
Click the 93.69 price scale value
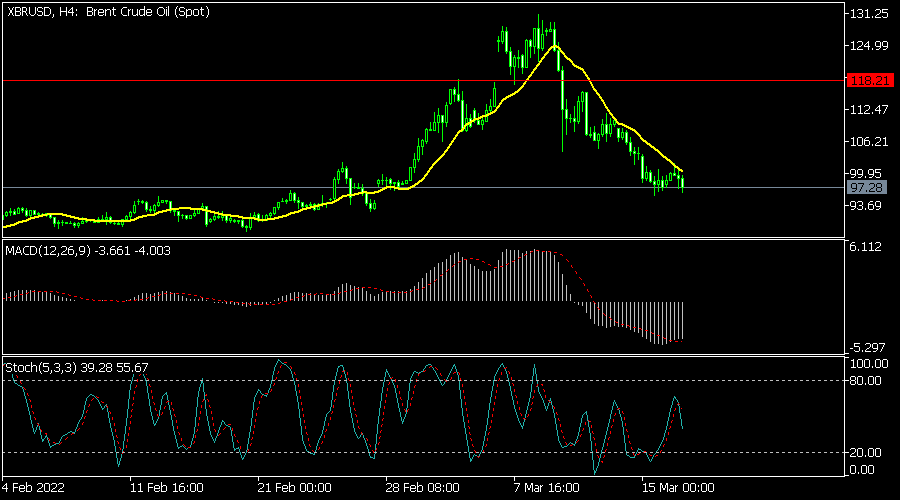(866, 206)
